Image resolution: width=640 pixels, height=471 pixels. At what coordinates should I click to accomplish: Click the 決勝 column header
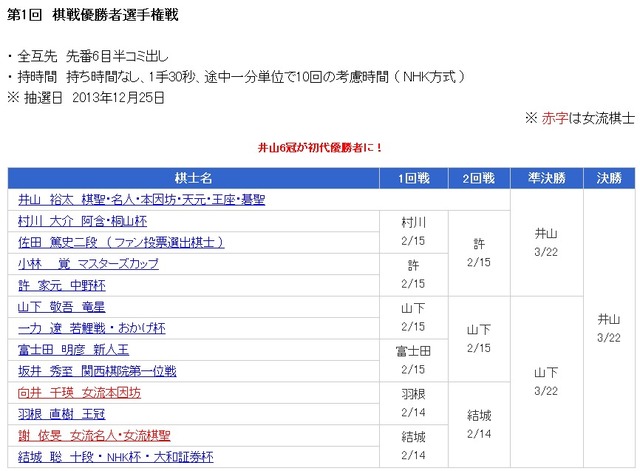609,178
